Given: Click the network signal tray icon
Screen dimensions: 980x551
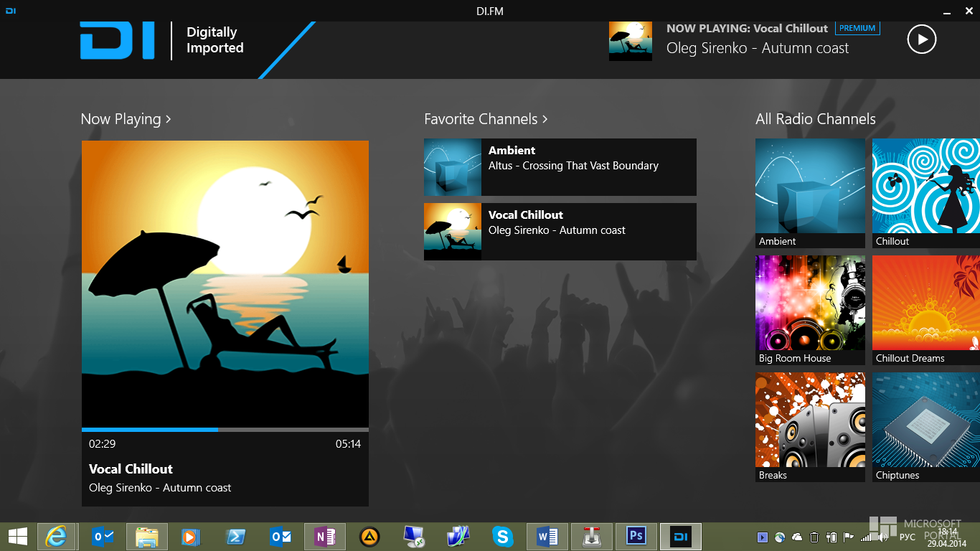Looking at the screenshot, I should pos(866,537).
